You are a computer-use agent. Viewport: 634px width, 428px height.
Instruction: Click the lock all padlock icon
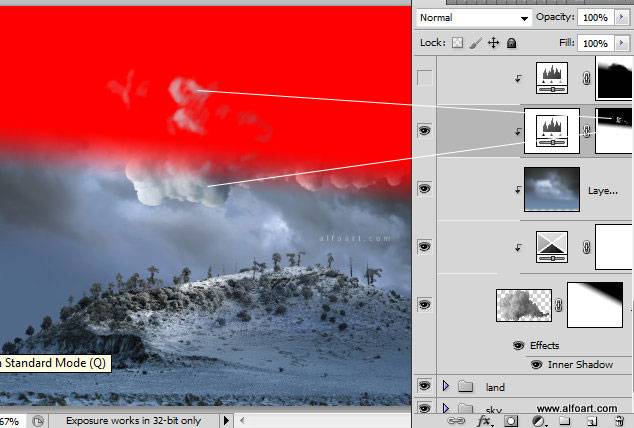tap(511, 43)
